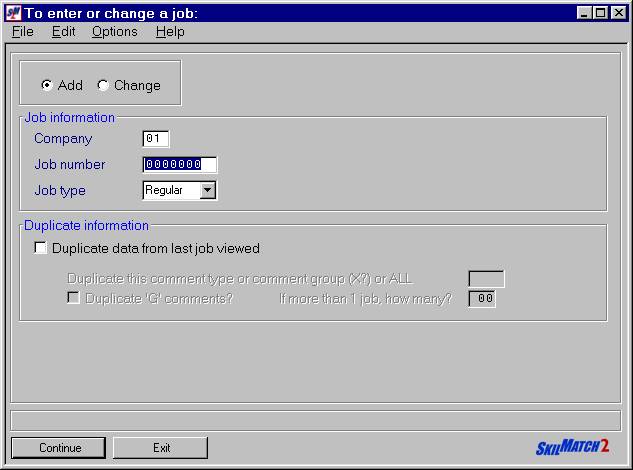The height and width of the screenshot is (470, 633).
Task: Click the Job number label
Action: coord(69,164)
